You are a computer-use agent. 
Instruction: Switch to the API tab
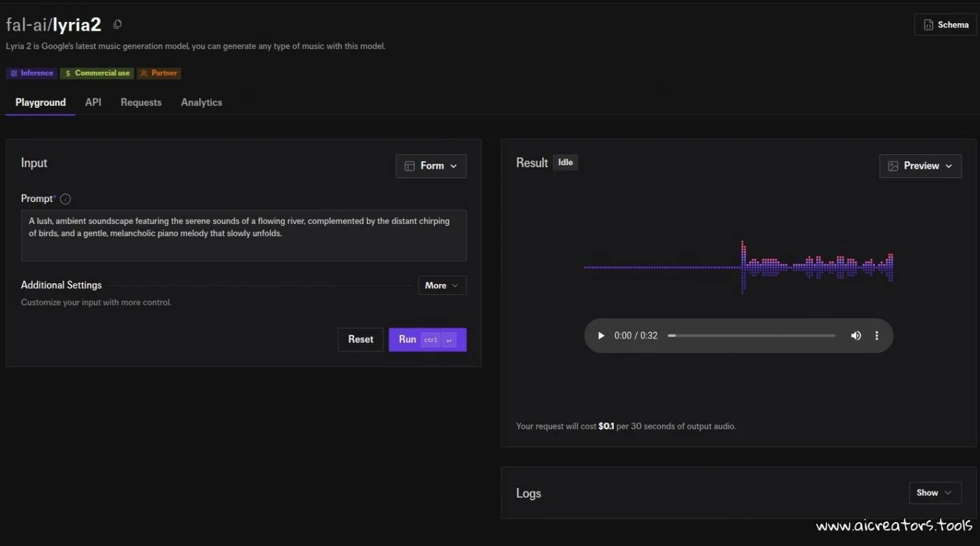tap(93, 102)
